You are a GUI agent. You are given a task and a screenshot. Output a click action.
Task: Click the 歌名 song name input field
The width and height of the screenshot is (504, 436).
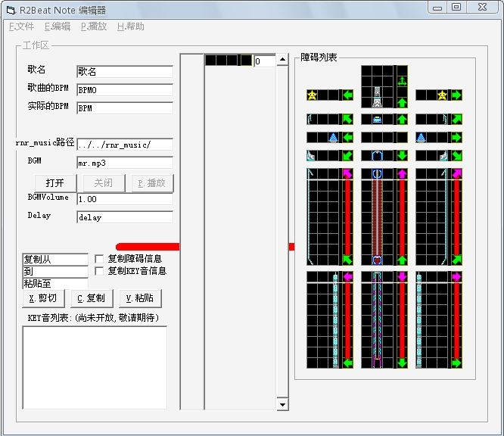click(125, 72)
